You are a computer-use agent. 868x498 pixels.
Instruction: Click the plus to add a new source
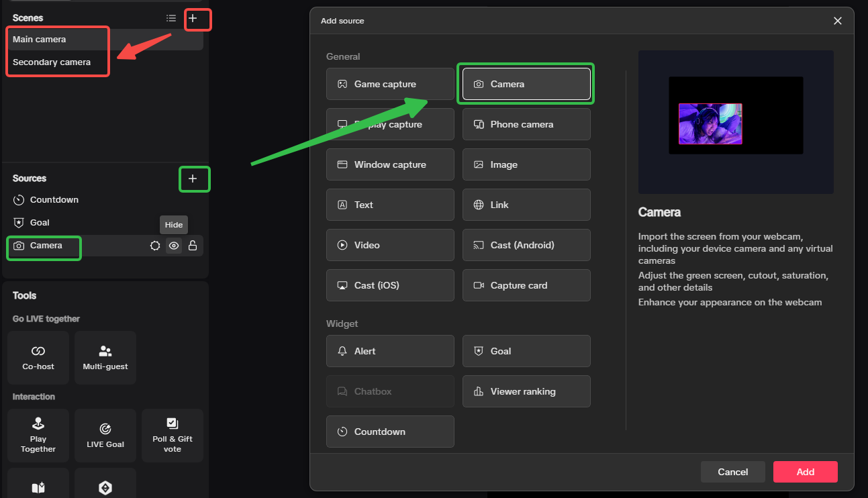(x=194, y=179)
